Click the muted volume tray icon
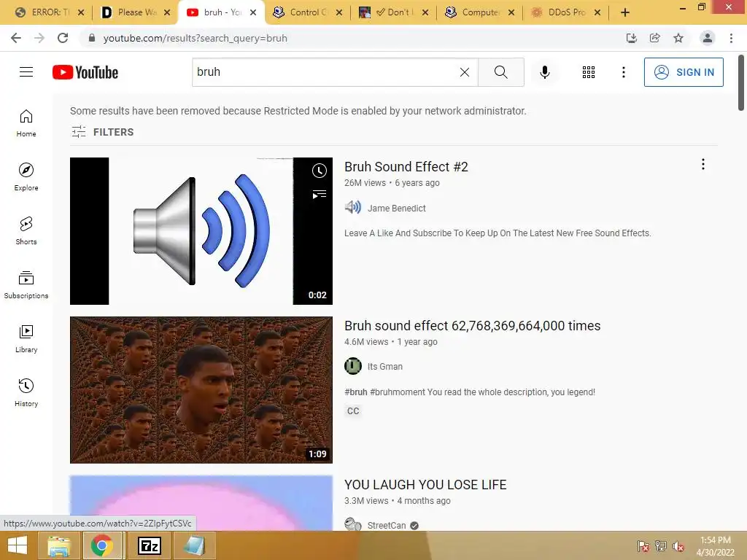 pos(678,545)
